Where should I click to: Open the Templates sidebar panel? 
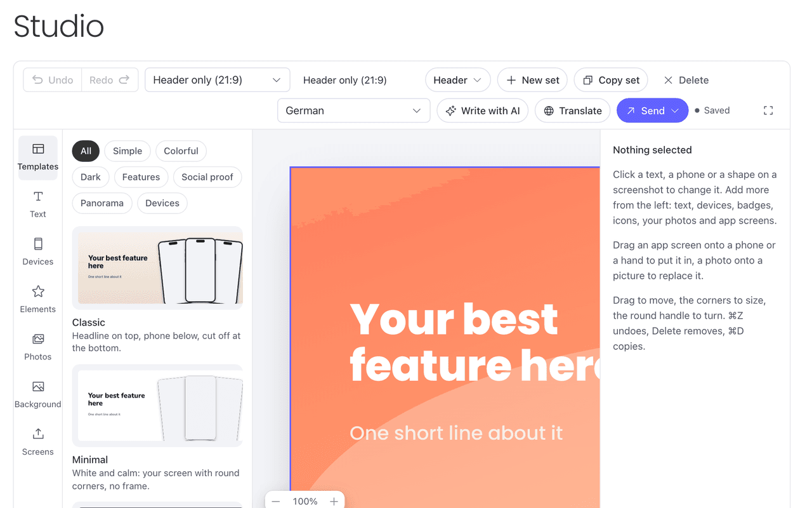(38, 157)
